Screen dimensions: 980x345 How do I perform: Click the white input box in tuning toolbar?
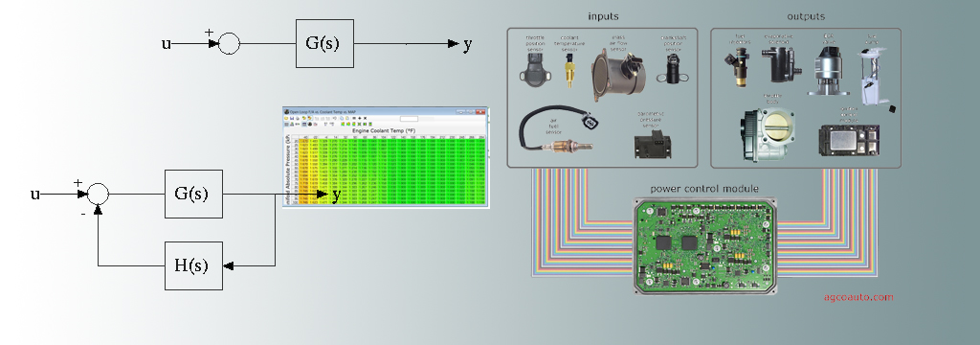click(409, 118)
